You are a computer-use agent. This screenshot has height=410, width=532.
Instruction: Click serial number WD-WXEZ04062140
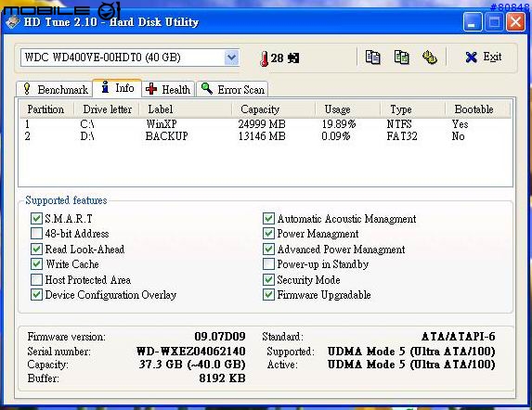tap(190, 351)
